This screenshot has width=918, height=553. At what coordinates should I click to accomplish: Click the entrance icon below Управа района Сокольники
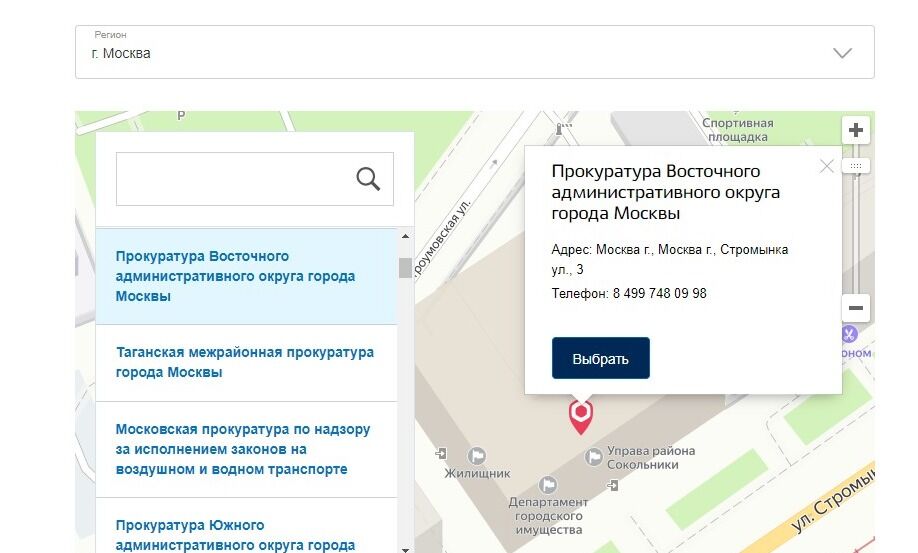pyautogui.click(x=612, y=485)
